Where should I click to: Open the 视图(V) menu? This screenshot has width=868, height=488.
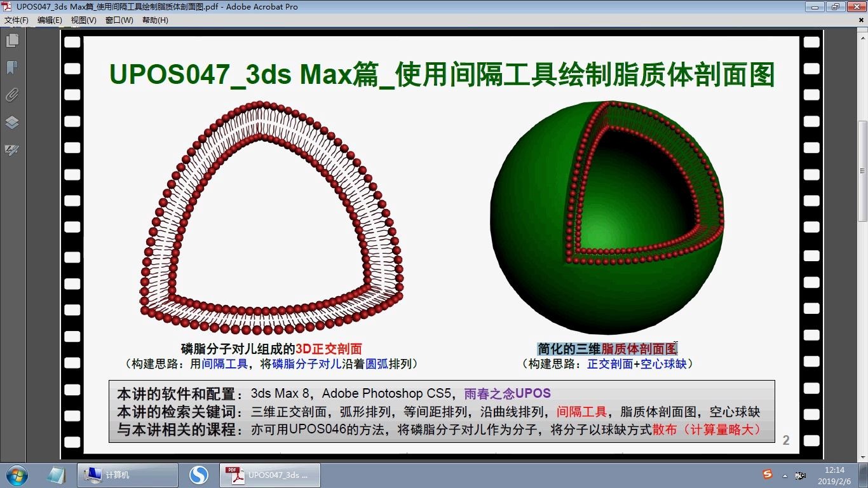(83, 20)
